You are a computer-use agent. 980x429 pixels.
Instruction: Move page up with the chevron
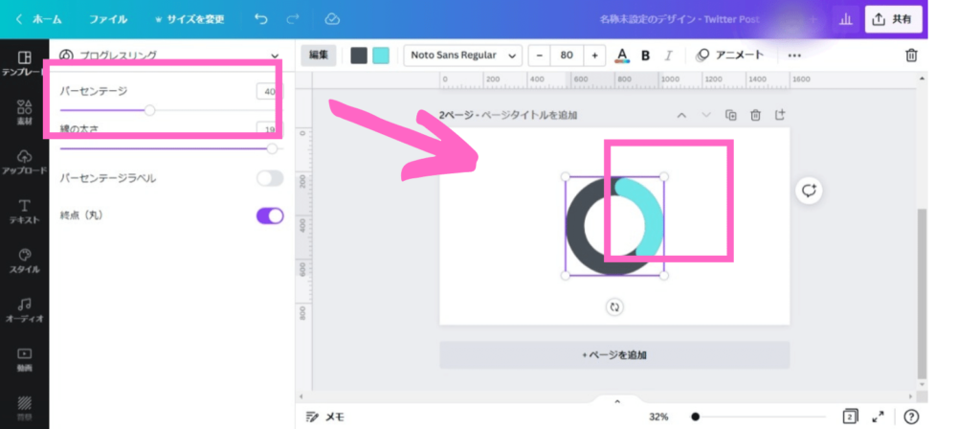681,115
